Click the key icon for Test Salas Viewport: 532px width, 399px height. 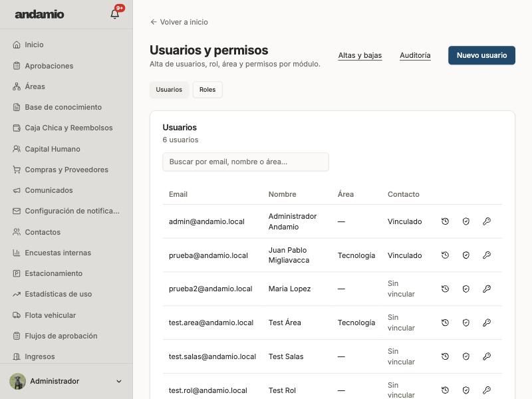point(487,356)
